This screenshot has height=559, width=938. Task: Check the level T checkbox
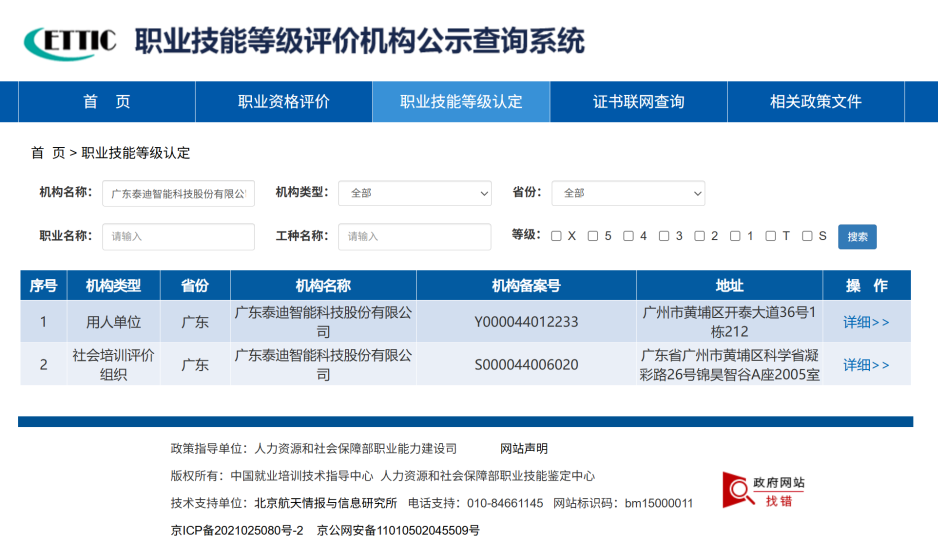tap(771, 236)
